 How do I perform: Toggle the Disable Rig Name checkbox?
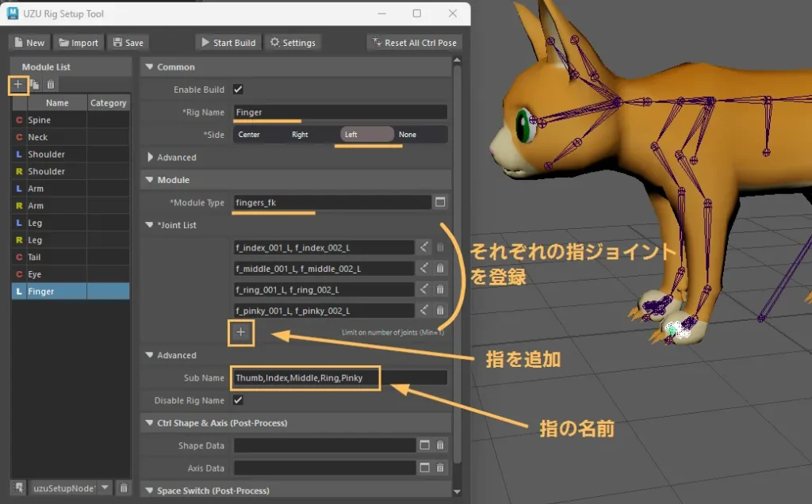238,400
